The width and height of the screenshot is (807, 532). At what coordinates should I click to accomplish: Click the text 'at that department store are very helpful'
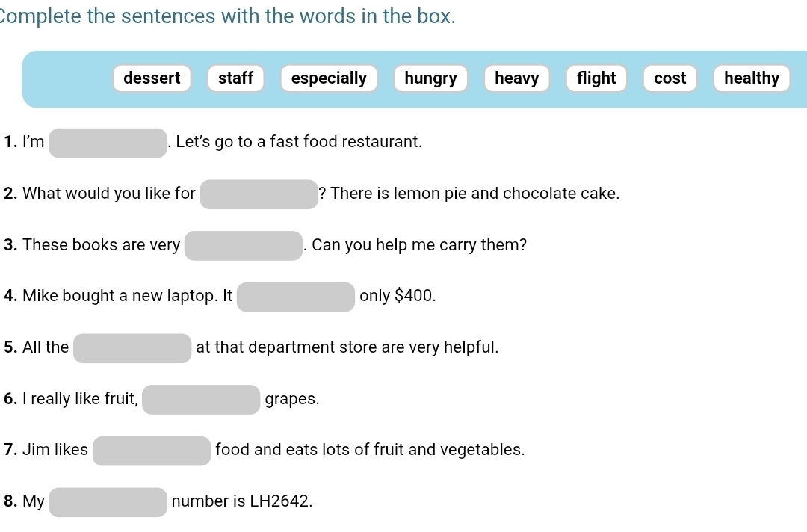347,347
